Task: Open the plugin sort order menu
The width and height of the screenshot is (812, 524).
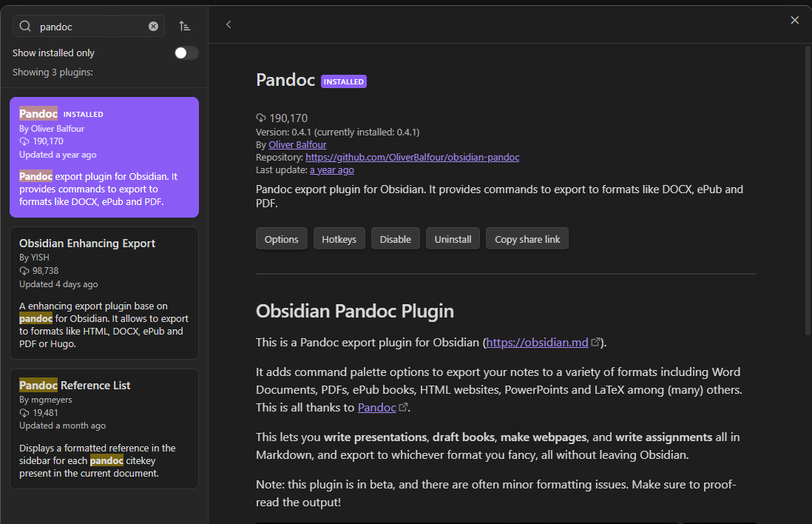Action: (x=184, y=26)
